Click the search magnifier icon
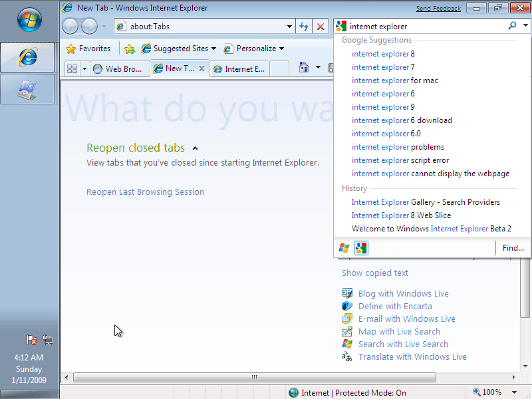This screenshot has width=532, height=399. (x=512, y=27)
